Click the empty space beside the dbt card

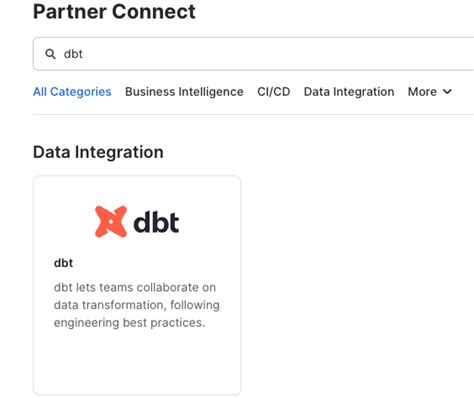[357, 285]
